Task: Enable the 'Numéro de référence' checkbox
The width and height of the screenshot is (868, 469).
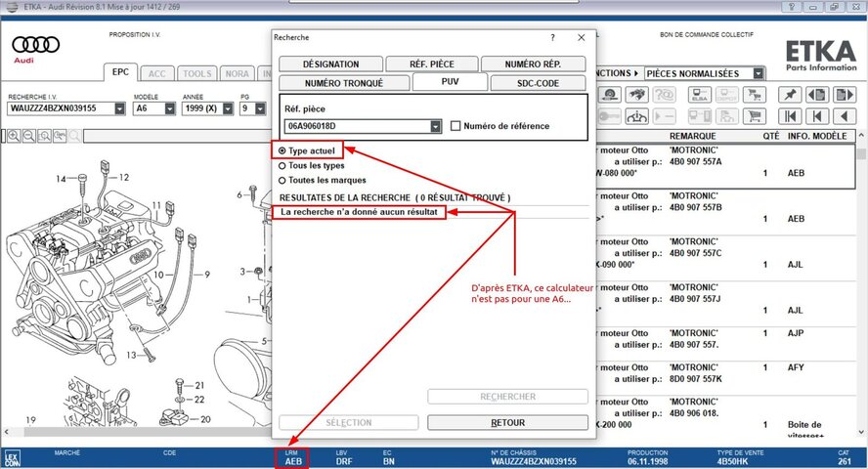Action: tap(456, 126)
